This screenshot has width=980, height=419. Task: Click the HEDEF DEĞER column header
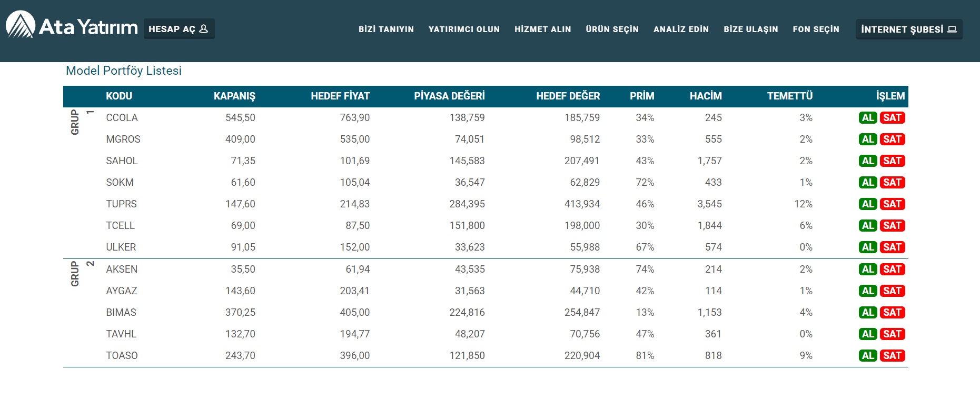click(x=568, y=96)
